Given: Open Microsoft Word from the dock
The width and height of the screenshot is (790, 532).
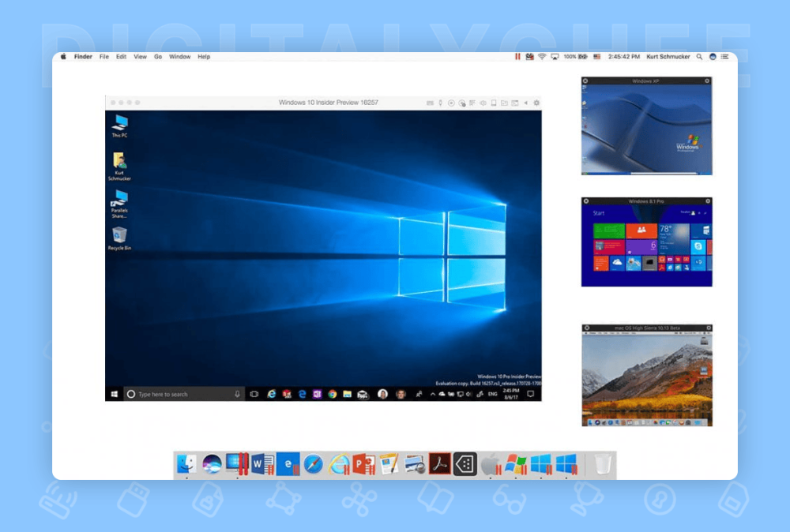Looking at the screenshot, I should [x=262, y=464].
